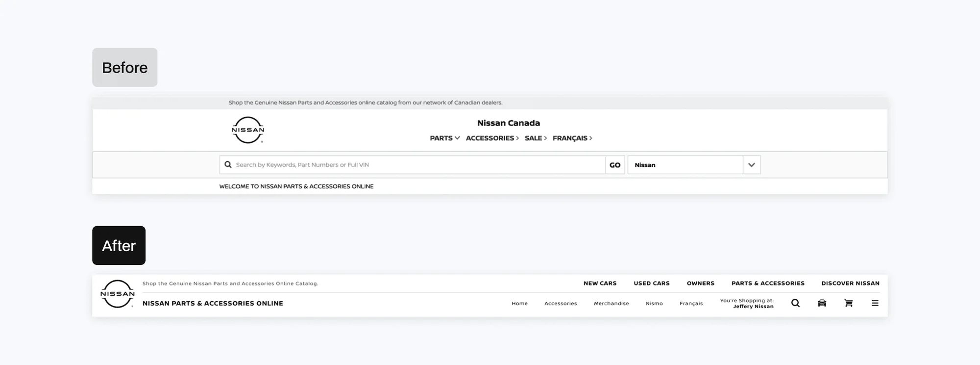The image size is (980, 365).
Task: Go to NEW CARS
Action: 600,284
